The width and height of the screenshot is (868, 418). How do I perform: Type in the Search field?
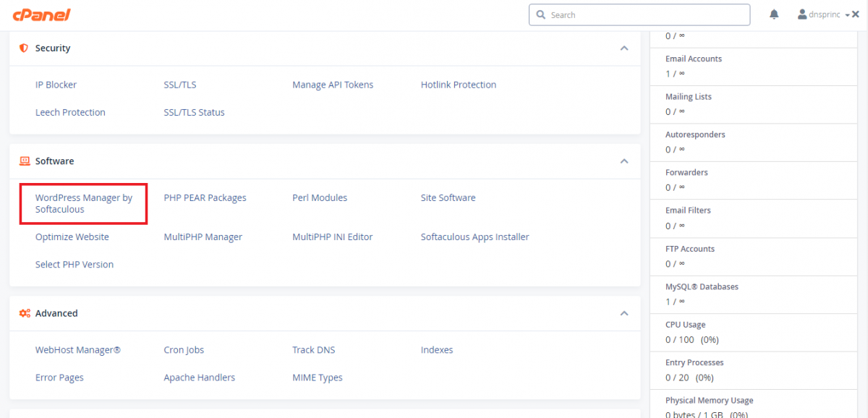point(644,15)
